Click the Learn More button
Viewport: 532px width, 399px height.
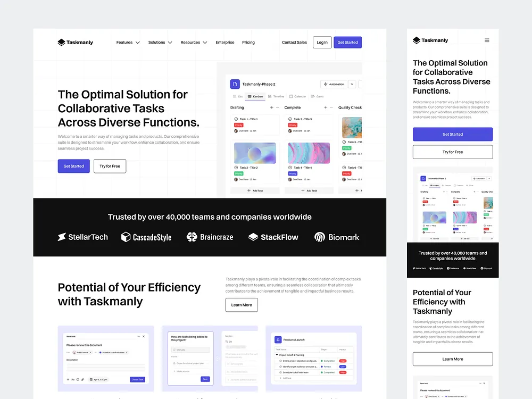point(242,305)
